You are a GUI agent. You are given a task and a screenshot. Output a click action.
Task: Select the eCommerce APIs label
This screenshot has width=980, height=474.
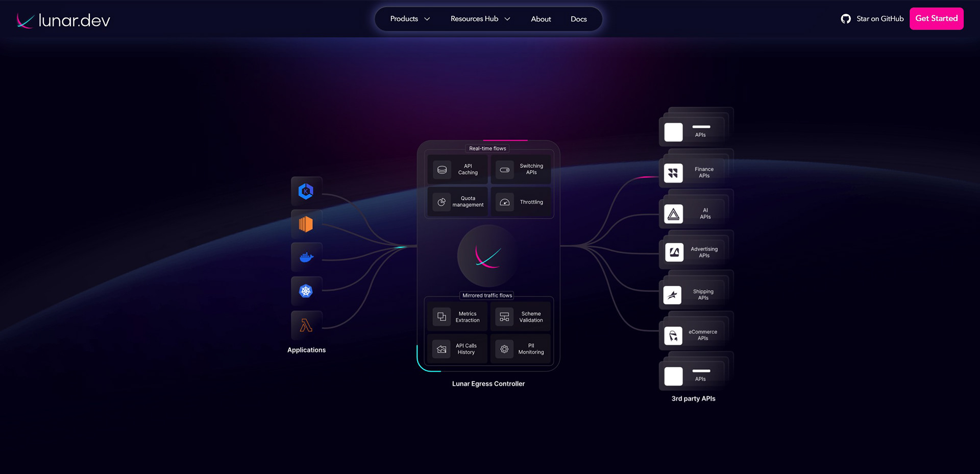(x=703, y=335)
